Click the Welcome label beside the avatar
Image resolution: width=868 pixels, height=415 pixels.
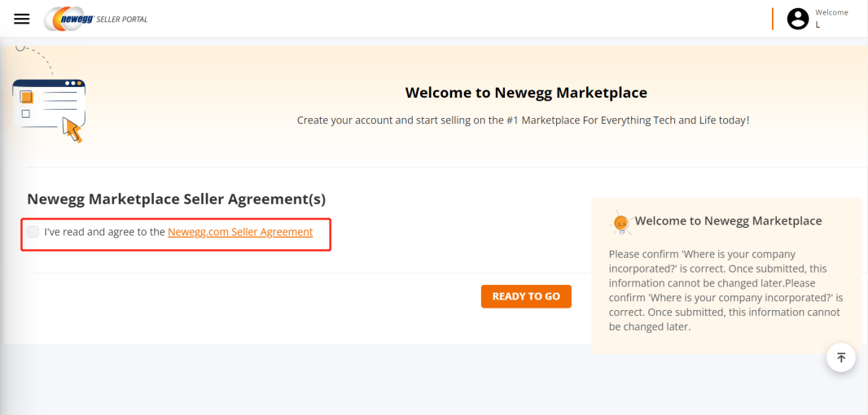(x=831, y=12)
